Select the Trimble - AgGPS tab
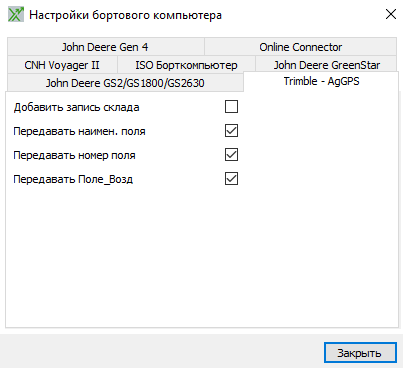 pos(321,81)
